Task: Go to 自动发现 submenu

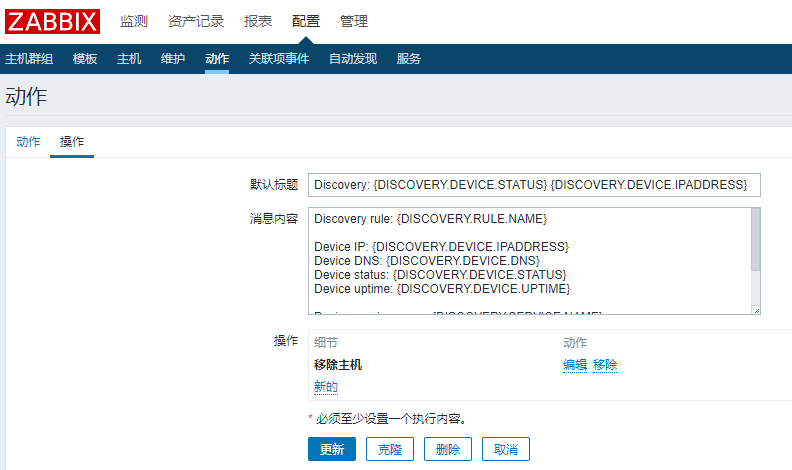Action: tap(353, 59)
